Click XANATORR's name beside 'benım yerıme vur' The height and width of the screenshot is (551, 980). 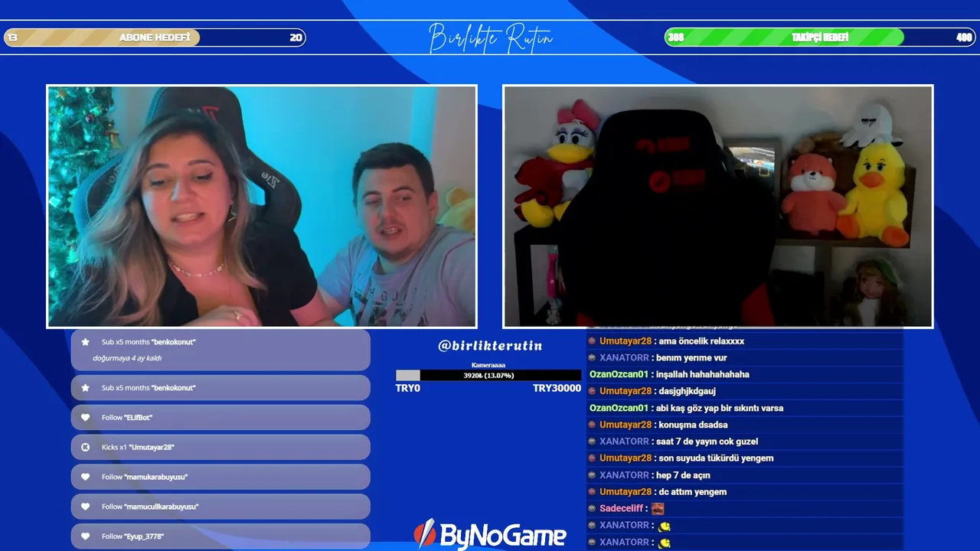click(624, 358)
